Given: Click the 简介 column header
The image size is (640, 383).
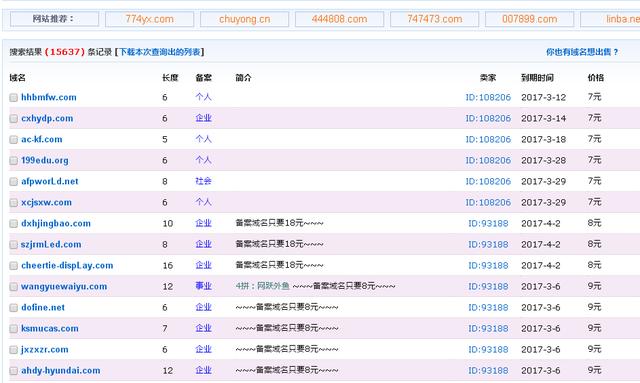Looking at the screenshot, I should click(x=243, y=78).
